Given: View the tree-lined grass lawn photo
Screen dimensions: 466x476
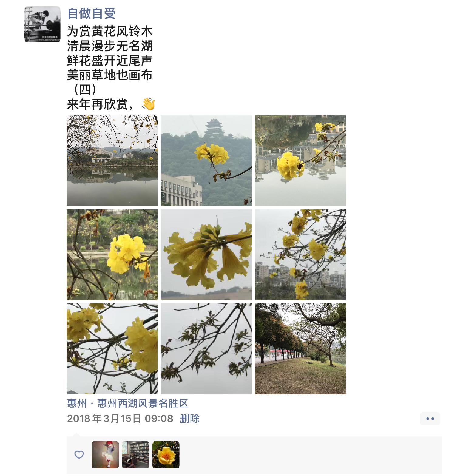Looking at the screenshot, I should (x=300, y=349).
